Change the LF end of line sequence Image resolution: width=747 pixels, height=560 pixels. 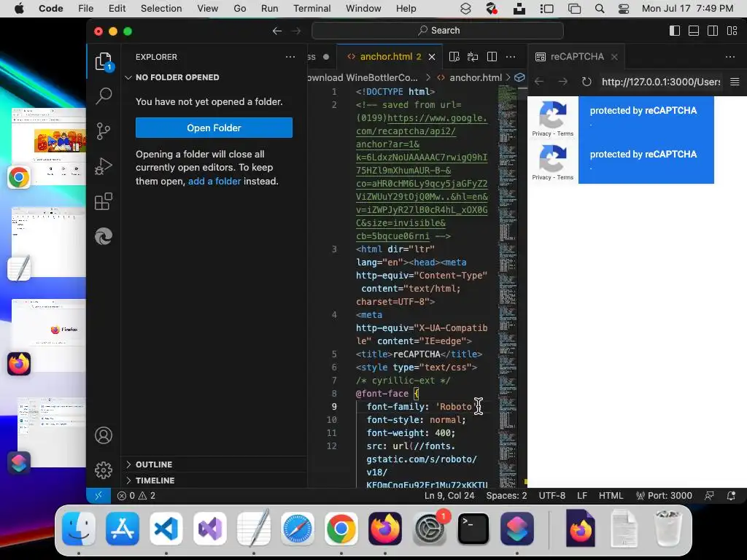pyautogui.click(x=582, y=496)
